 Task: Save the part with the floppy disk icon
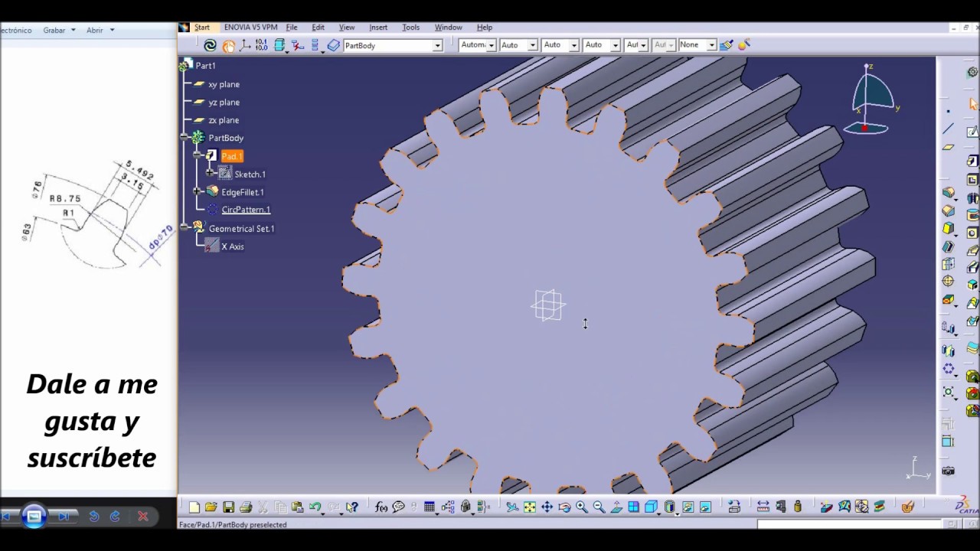tap(228, 507)
